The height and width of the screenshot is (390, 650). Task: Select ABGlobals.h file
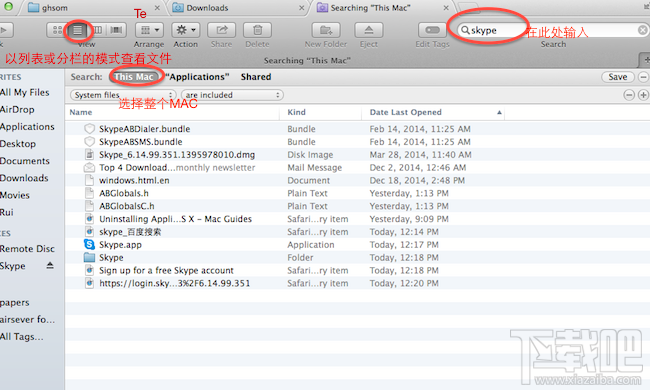tap(124, 193)
